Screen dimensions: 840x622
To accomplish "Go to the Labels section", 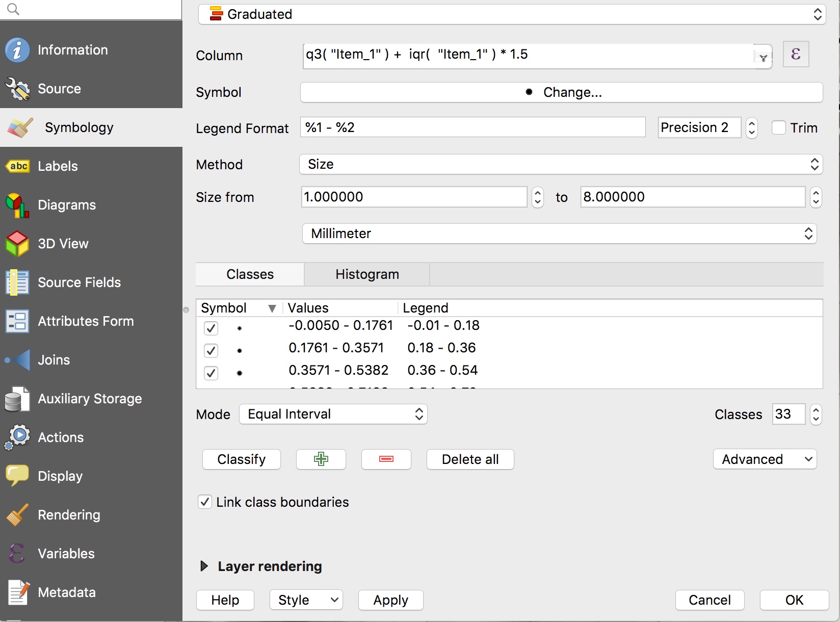I will pos(91,166).
